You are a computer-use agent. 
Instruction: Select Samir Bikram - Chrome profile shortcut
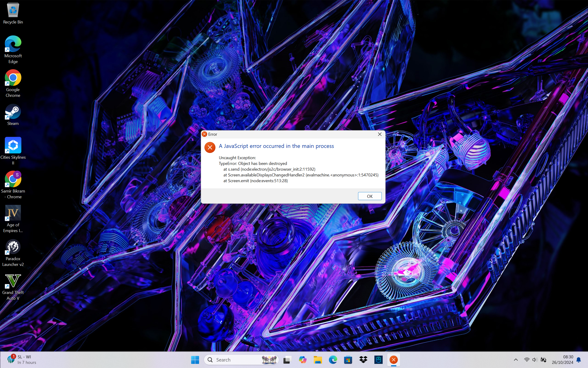click(x=13, y=185)
